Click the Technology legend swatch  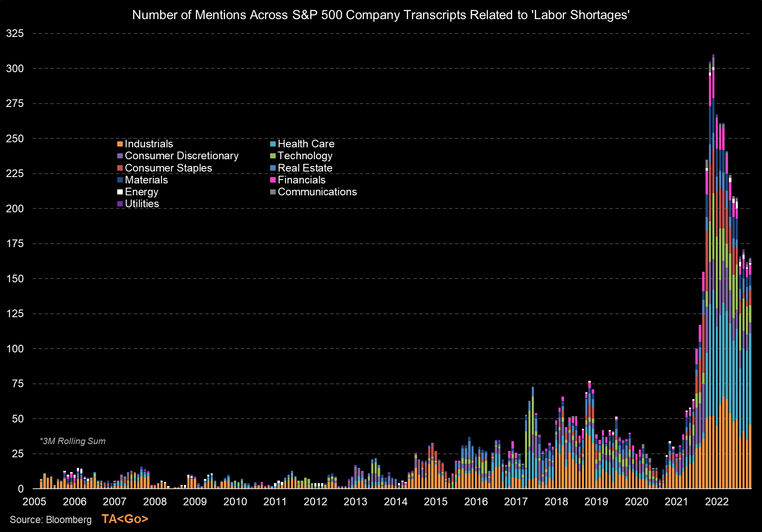tap(274, 156)
